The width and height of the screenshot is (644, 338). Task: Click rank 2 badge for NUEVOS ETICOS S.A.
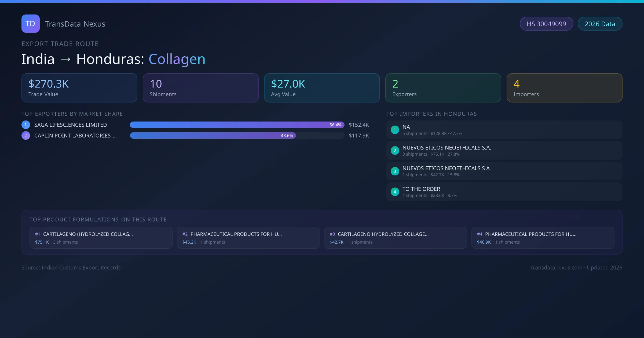395,150
